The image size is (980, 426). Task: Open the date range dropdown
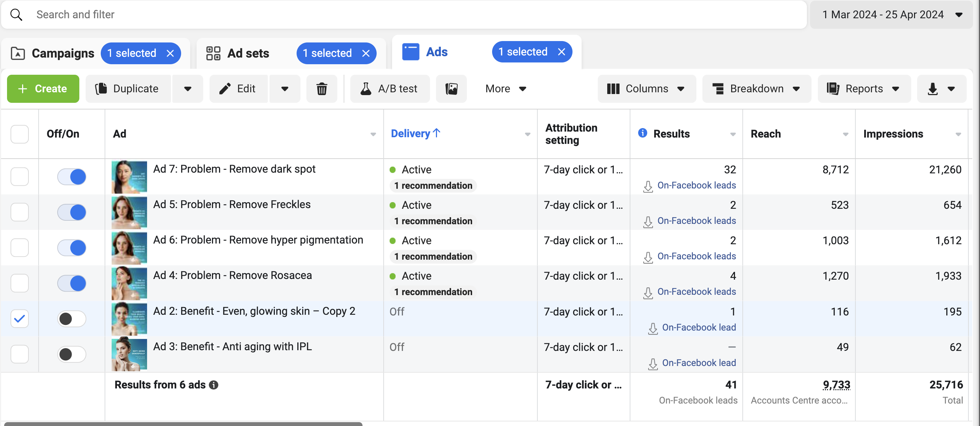pyautogui.click(x=890, y=14)
